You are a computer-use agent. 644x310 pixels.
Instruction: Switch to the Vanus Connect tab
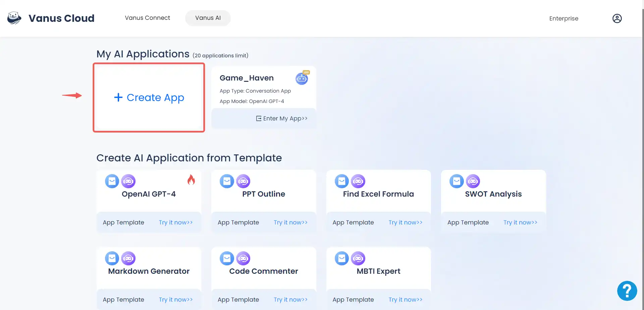[147, 18]
